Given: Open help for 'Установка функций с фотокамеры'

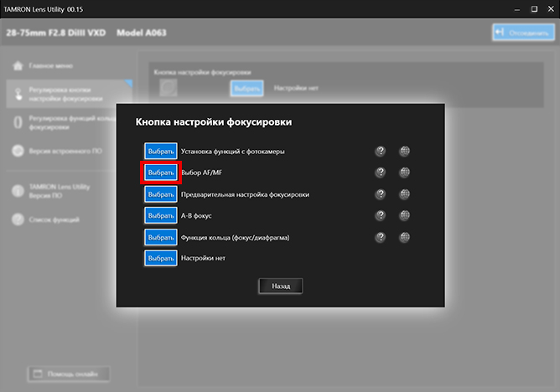Looking at the screenshot, I should coord(381,152).
